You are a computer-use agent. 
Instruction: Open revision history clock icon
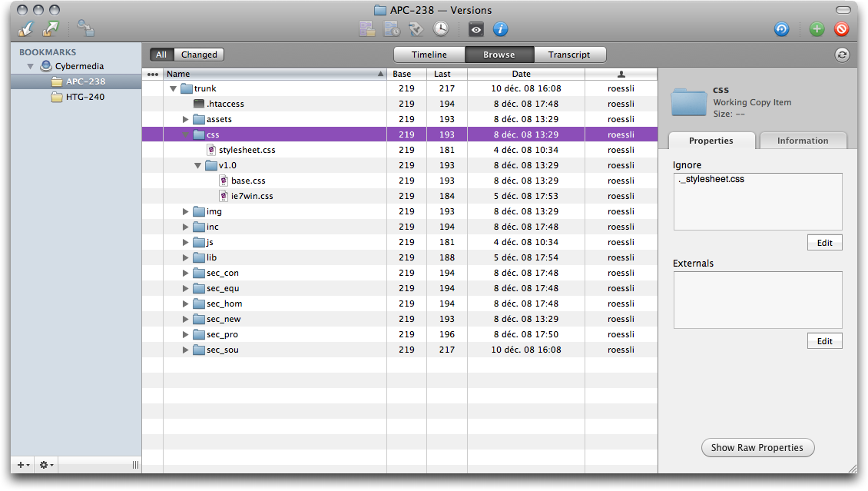point(441,28)
